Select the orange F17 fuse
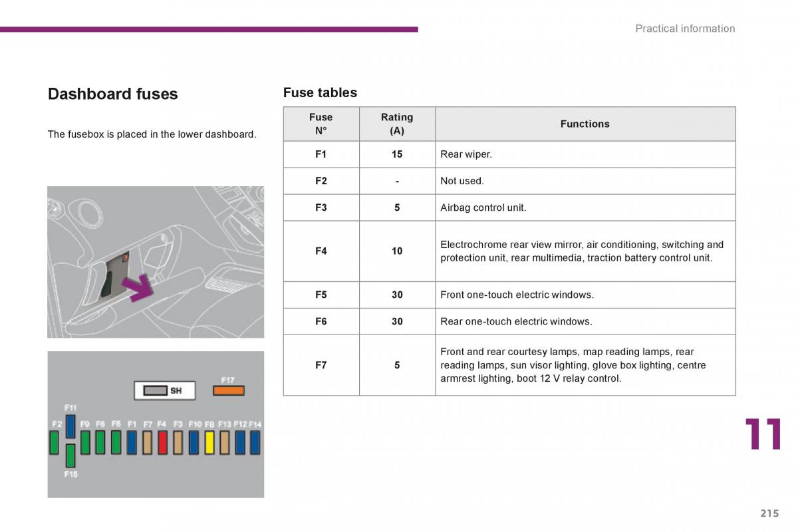 tap(228, 391)
